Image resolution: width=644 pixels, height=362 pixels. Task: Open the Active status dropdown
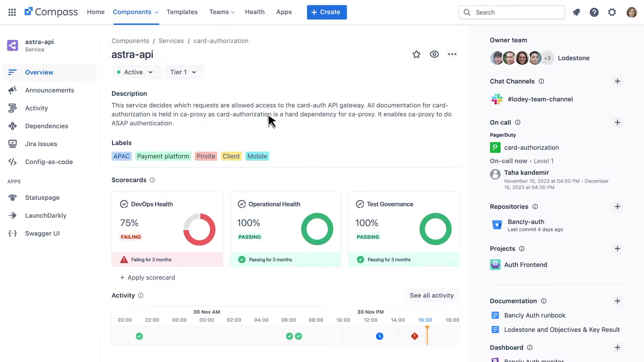tap(136, 72)
